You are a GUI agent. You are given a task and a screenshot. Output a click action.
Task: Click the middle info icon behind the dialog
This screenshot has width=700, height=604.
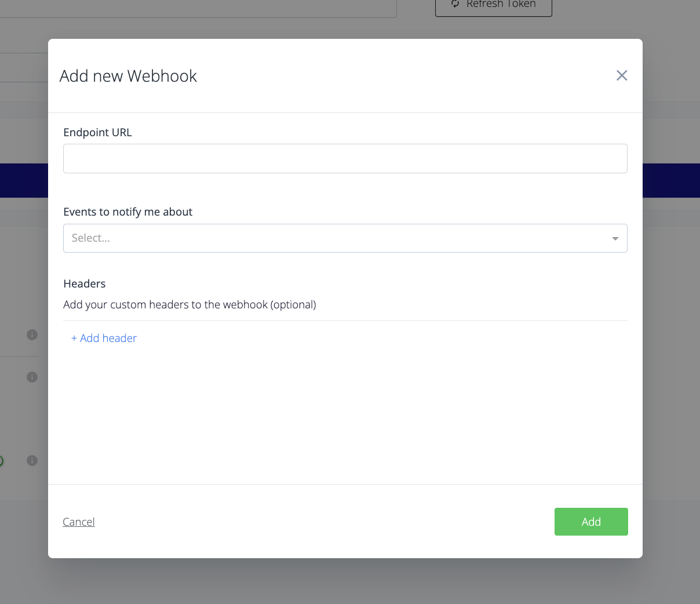click(x=32, y=377)
